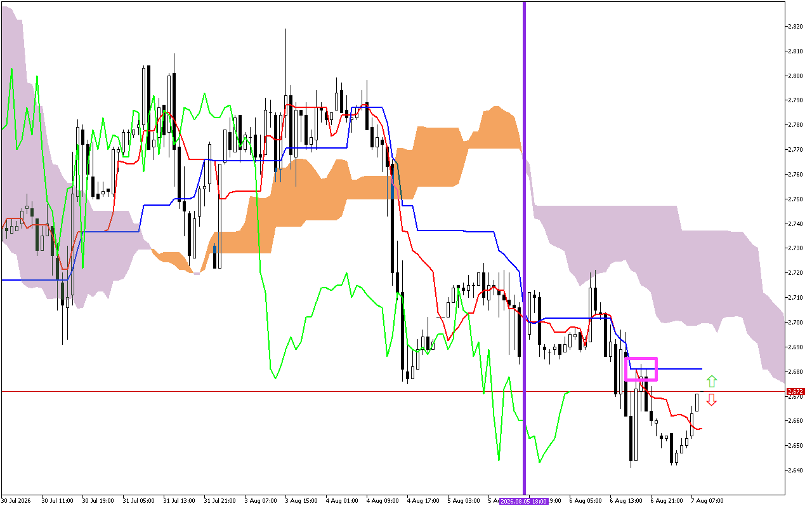Choose the 7 Aug 07:00 time label
812x508 pixels.
tap(707, 501)
